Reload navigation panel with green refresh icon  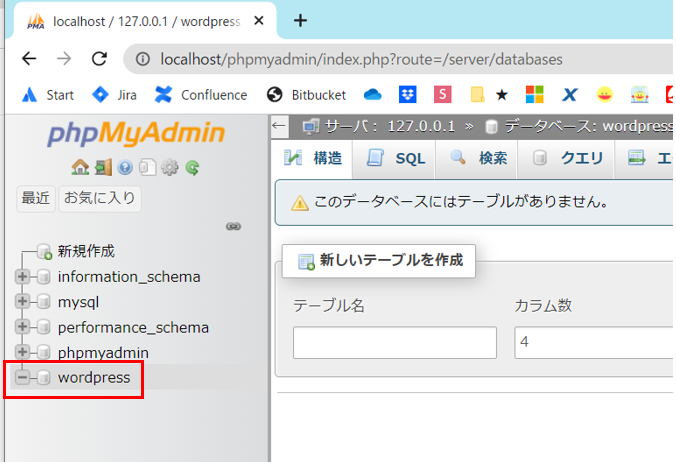point(192,168)
